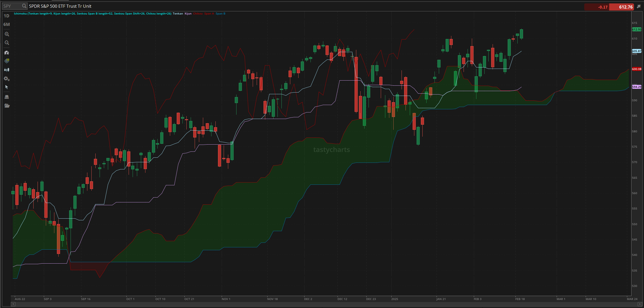Toggle the Span B plot label

[x=220, y=14]
